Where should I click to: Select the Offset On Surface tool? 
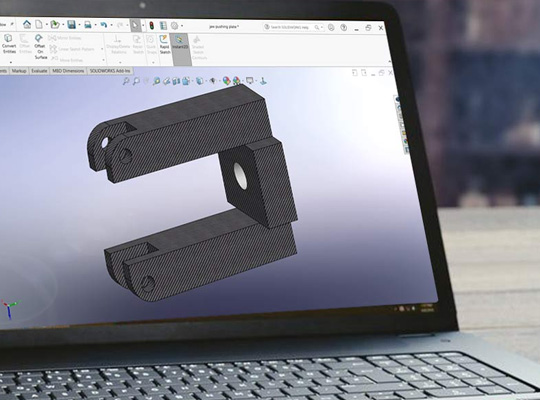[40, 47]
